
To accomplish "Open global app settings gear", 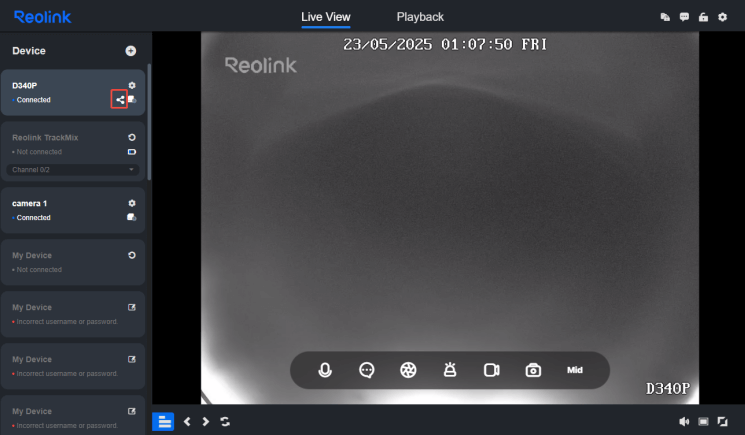I will pyautogui.click(x=722, y=17).
